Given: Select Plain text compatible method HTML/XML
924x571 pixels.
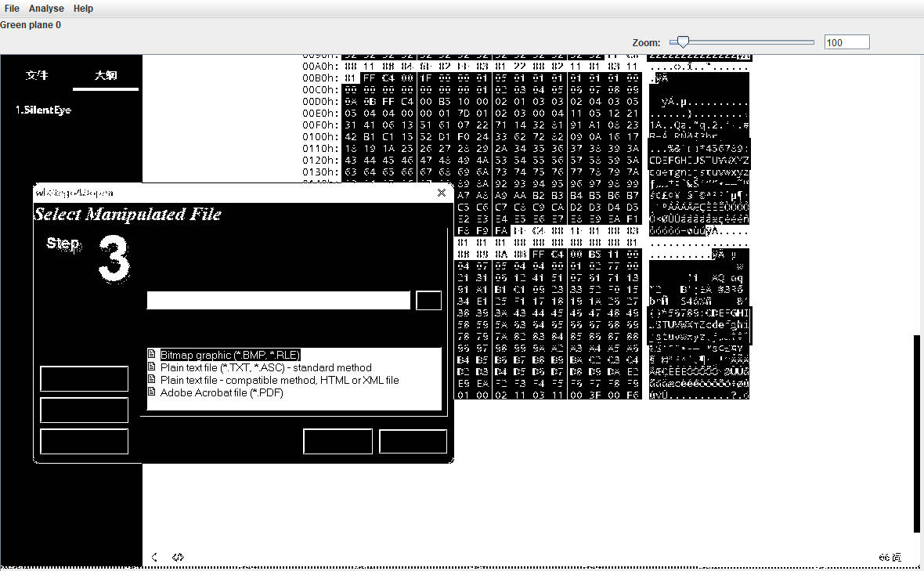Looking at the screenshot, I should tap(280, 380).
